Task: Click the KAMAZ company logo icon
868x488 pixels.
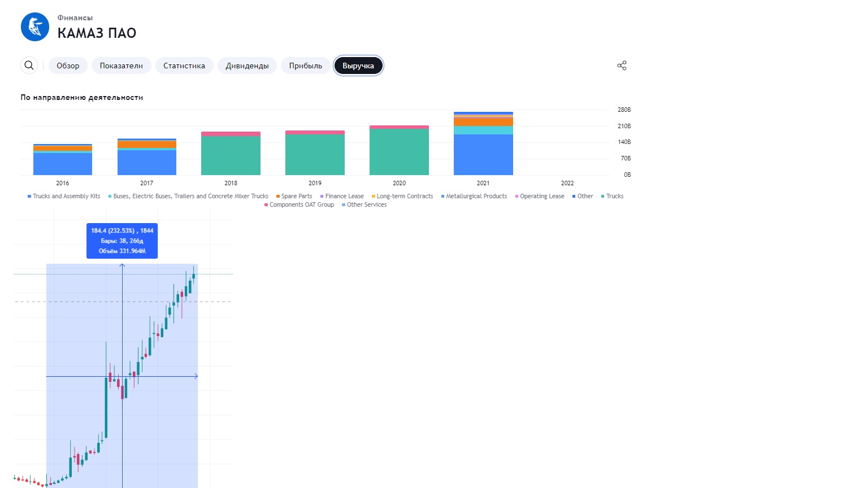Action: 35,27
